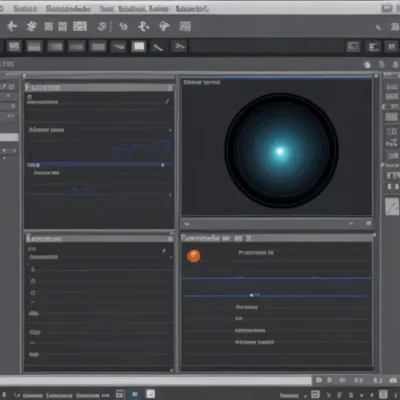Click the light square icon at taskbar's right end

[x=383, y=394]
